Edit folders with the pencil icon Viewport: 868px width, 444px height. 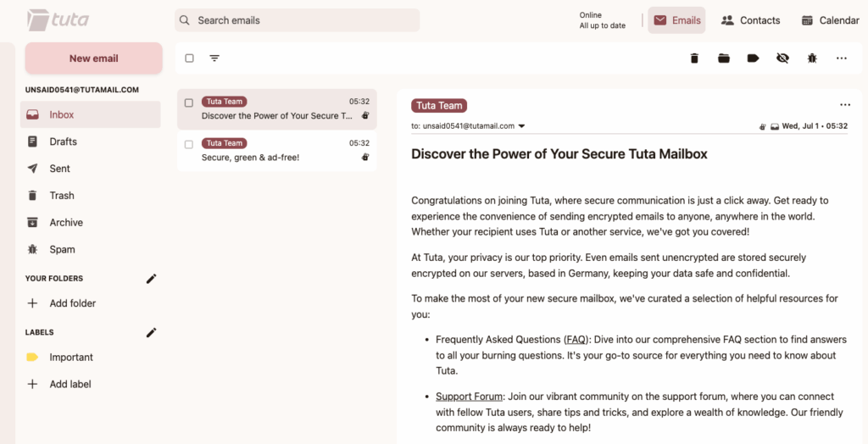tap(151, 279)
